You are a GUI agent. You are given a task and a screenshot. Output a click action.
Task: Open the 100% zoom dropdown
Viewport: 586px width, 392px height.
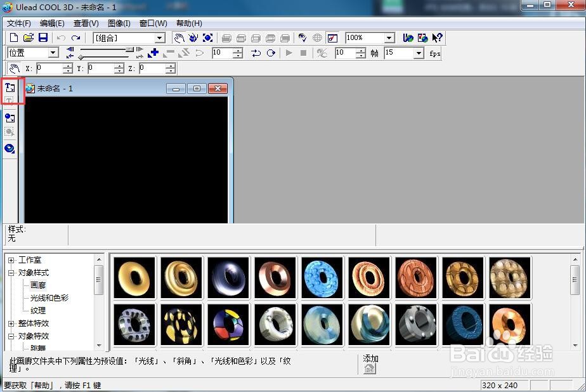pos(389,38)
